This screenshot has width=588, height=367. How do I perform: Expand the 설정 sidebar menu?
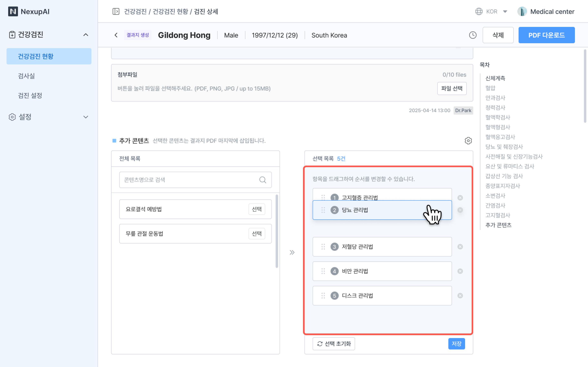(86, 117)
